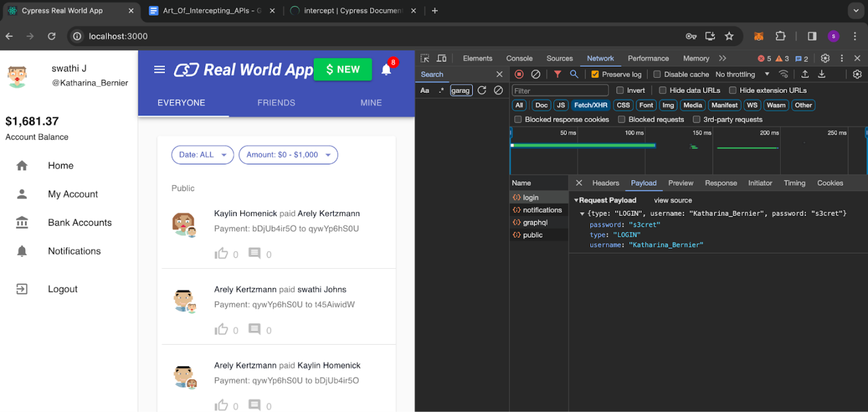Toggle regular expression search option
Viewport: 868px width, 412px height.
(441, 90)
